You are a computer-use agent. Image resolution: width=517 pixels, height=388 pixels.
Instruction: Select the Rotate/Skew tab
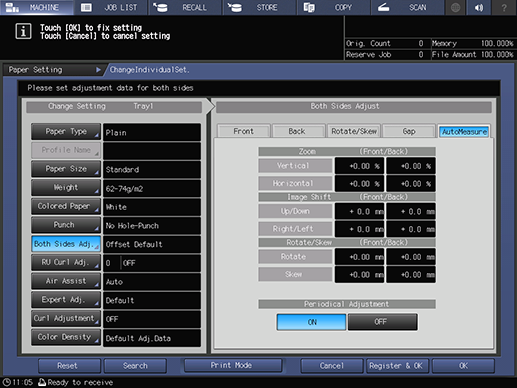tap(354, 131)
